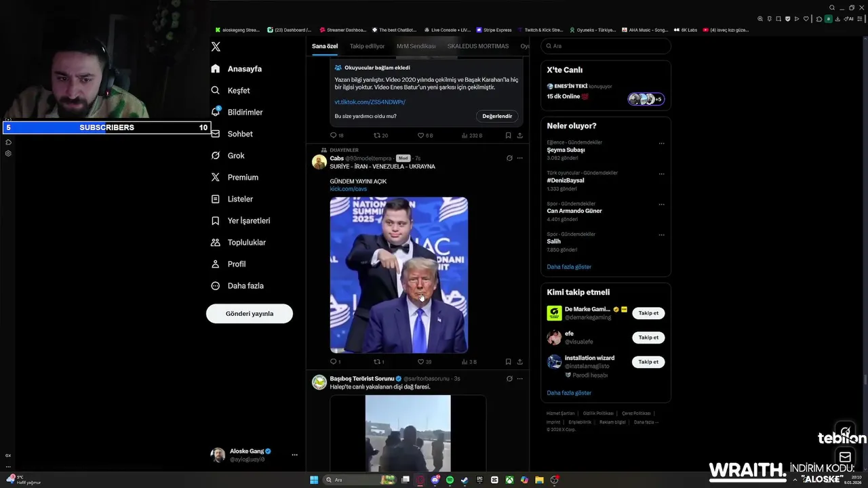Open the vt.tiktok.com link
Screen dimensions: 868x488
tap(370, 102)
